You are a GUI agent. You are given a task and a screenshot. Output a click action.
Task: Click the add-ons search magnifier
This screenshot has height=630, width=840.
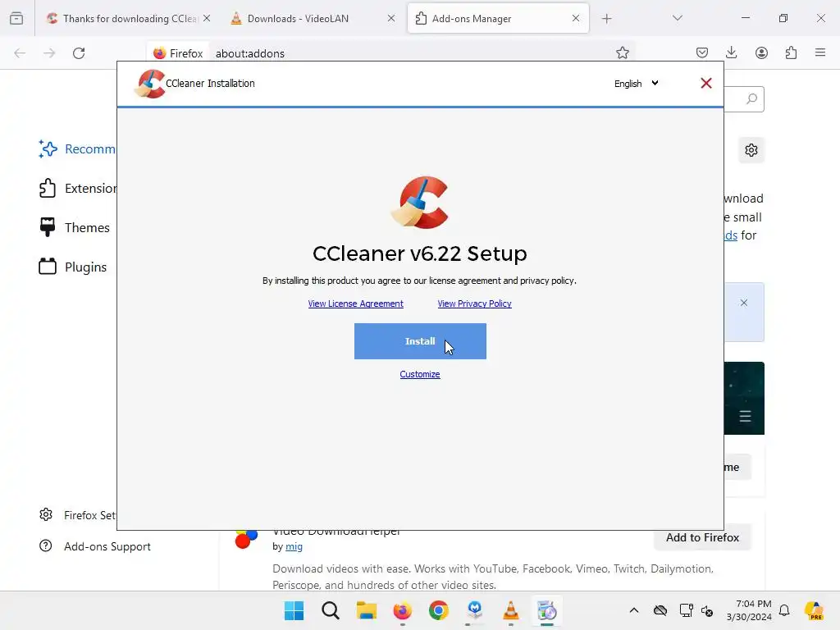click(751, 98)
